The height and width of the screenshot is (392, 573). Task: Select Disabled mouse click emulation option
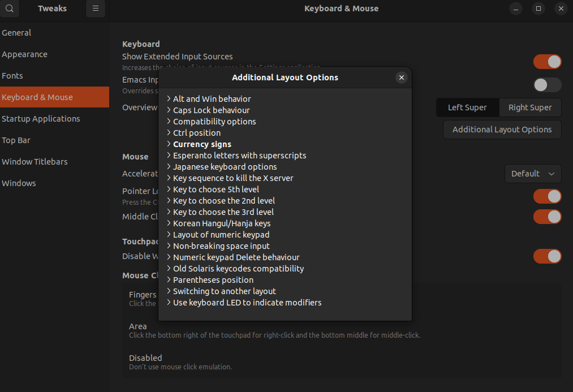click(x=145, y=358)
